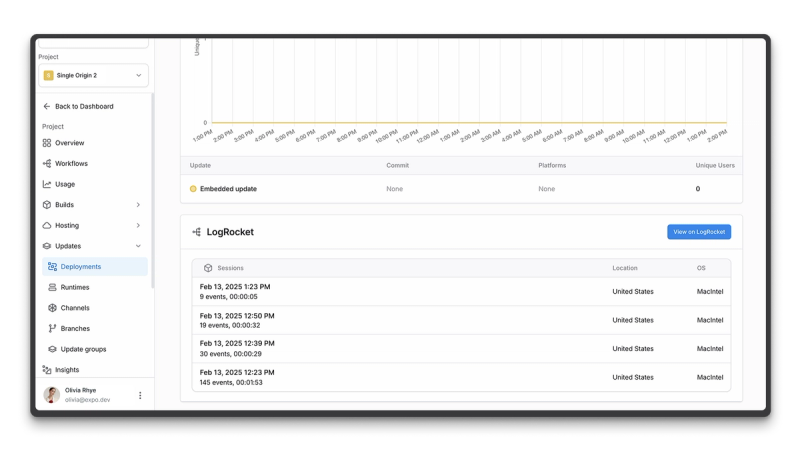Click the Location column header
Screen dimensions: 800x451
tap(624, 268)
